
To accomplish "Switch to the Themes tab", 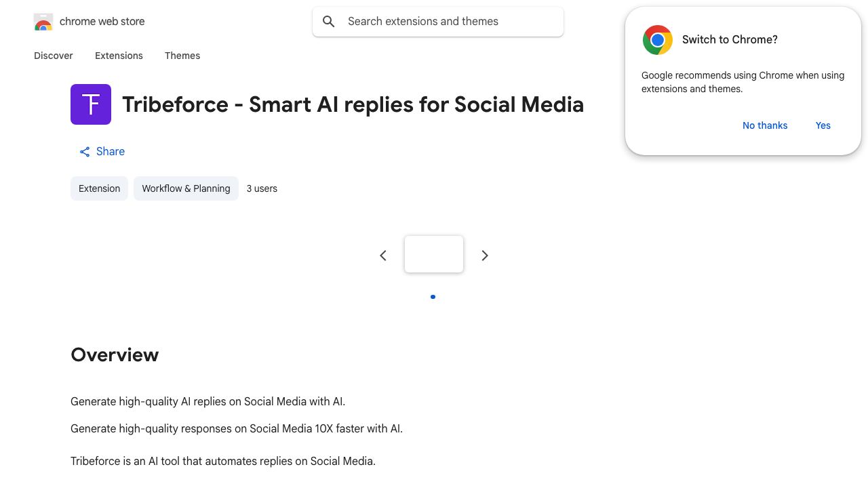I will (x=182, y=56).
